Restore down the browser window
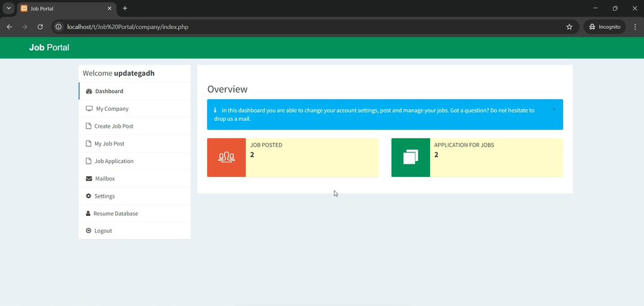The height and width of the screenshot is (306, 644). click(x=615, y=8)
